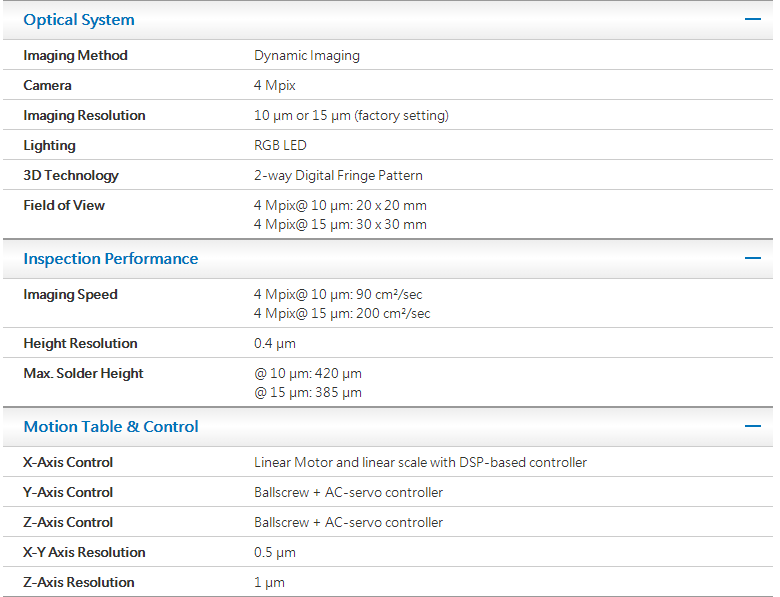Viewport: 780px width, 597px height.
Task: Select the Camera row label
Action: coord(48,86)
